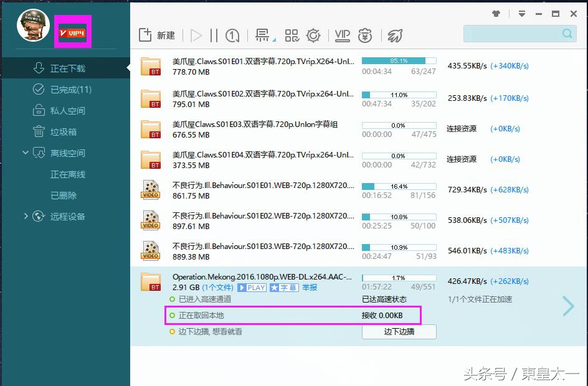
Task: Click 已达高速状态 status text
Action: (384, 299)
